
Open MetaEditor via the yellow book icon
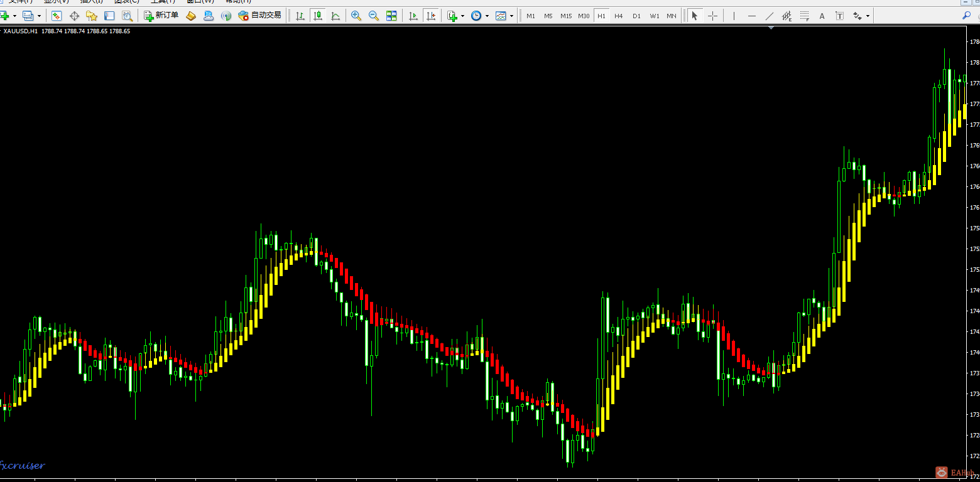[x=191, y=16]
